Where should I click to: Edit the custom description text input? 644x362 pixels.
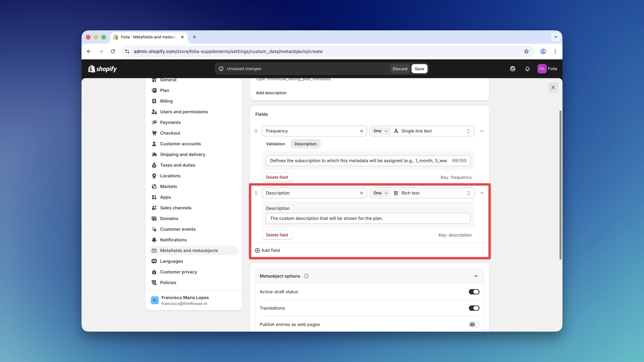click(368, 218)
